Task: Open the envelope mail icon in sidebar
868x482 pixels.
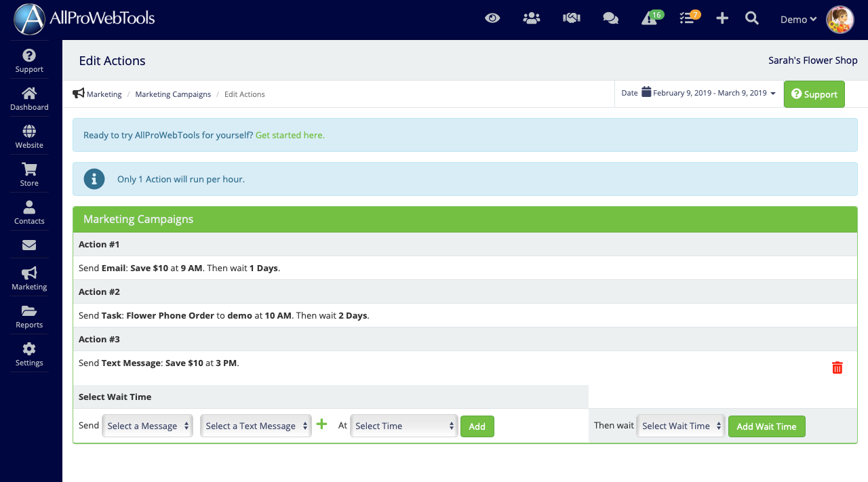Action: tap(29, 245)
